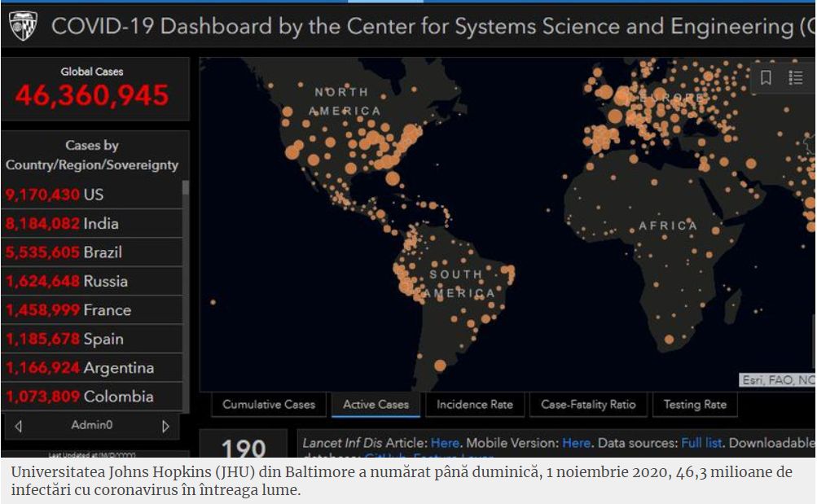
Task: Switch to the Cumulative Cases tab
Action: coord(268,405)
